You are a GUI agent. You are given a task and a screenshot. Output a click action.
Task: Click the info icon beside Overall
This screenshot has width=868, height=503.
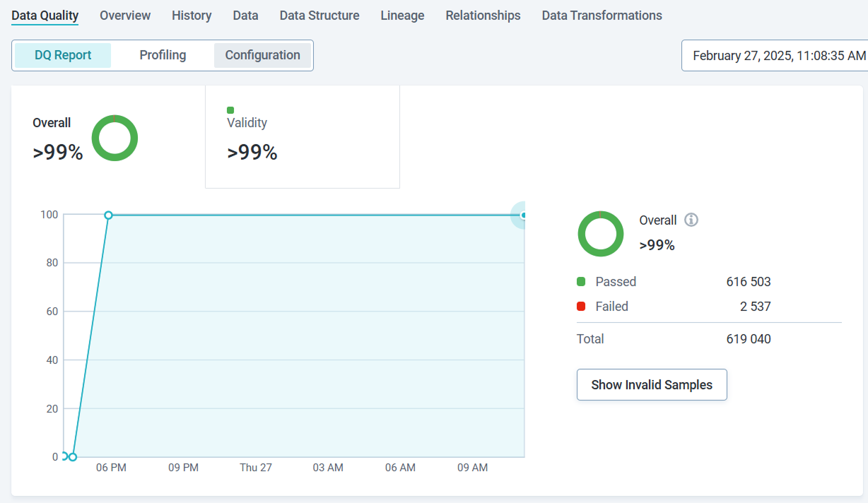tap(691, 220)
